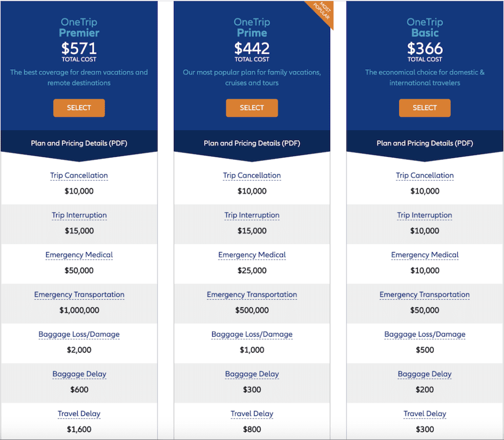Image resolution: width=504 pixels, height=440 pixels.
Task: Click Emergency Transportation under Premier plan
Action: coord(79,295)
